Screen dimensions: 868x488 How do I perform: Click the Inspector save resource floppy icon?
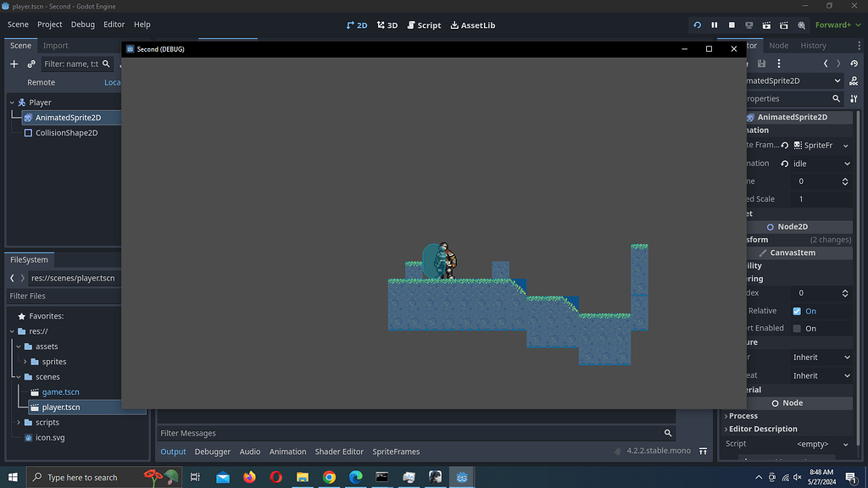[x=762, y=64]
